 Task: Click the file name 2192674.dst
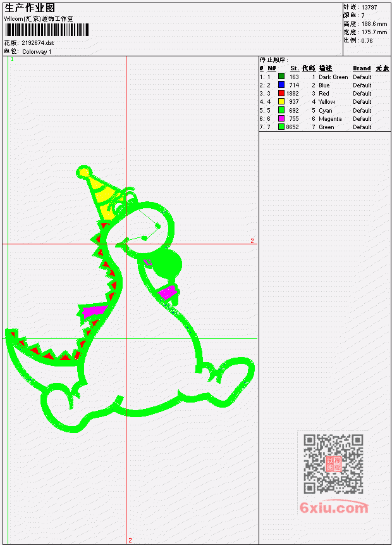37,43
